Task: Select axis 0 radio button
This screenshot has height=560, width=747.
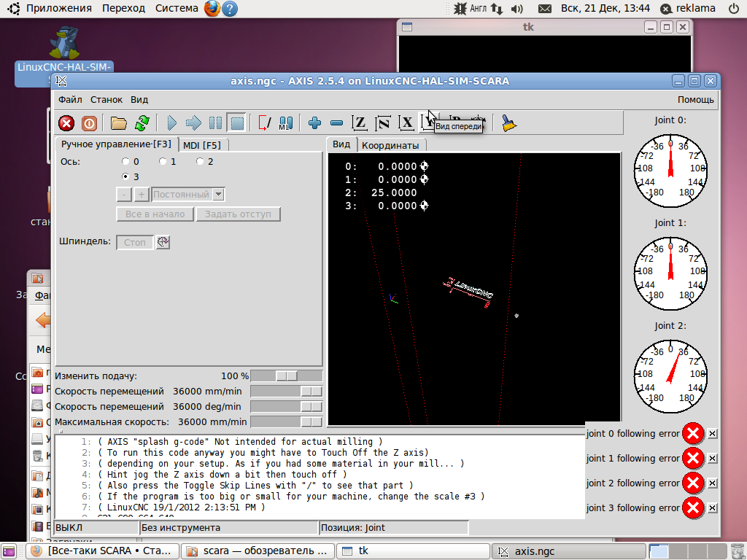Action: (x=125, y=161)
